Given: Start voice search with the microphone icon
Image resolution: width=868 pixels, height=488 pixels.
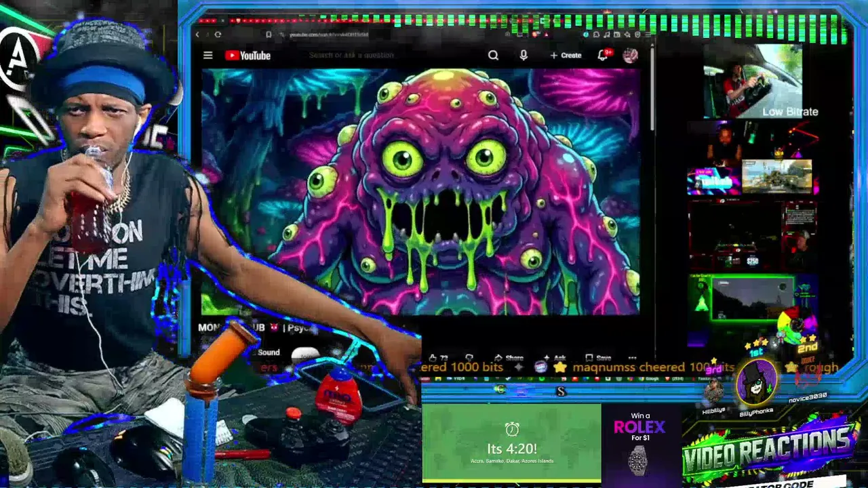Looking at the screenshot, I should point(524,56).
